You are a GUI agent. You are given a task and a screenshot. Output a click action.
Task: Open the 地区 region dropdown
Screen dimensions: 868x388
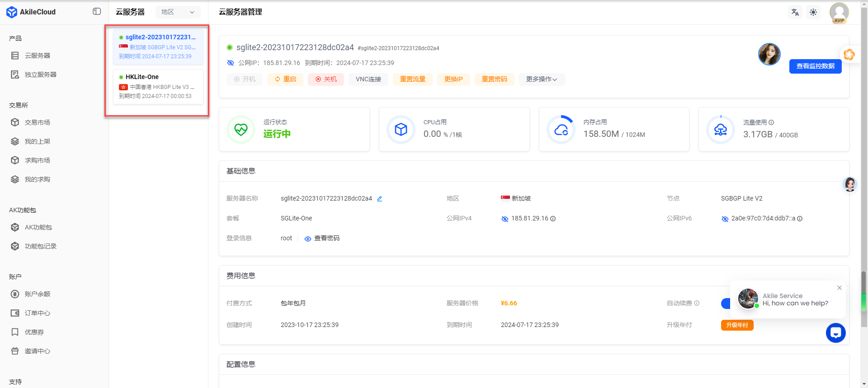click(x=178, y=12)
